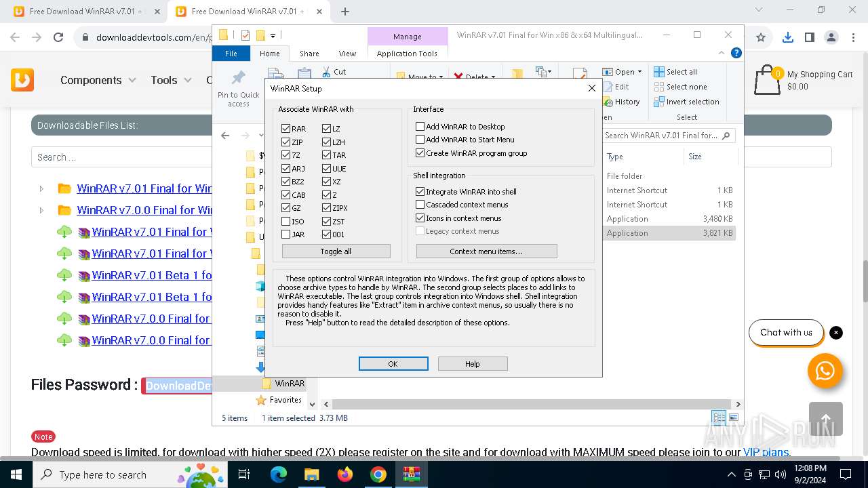
Task: Confirm setup with OK button
Action: (393, 364)
